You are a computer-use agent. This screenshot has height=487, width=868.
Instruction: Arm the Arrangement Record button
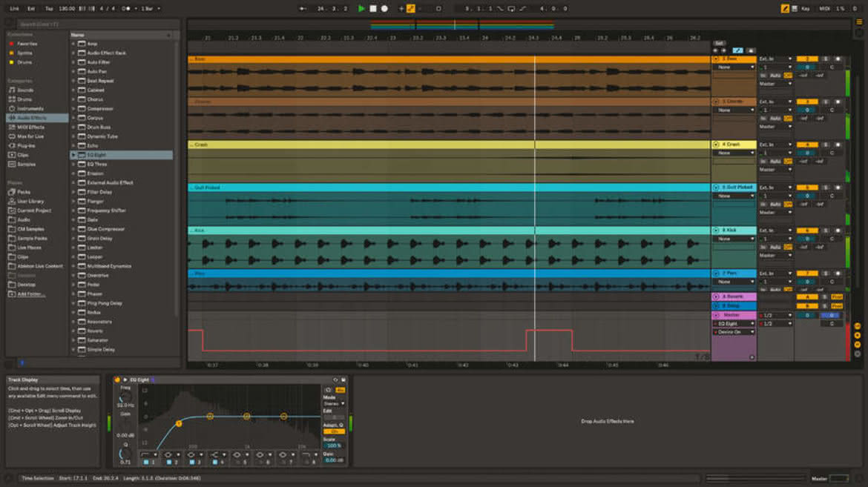(x=385, y=8)
